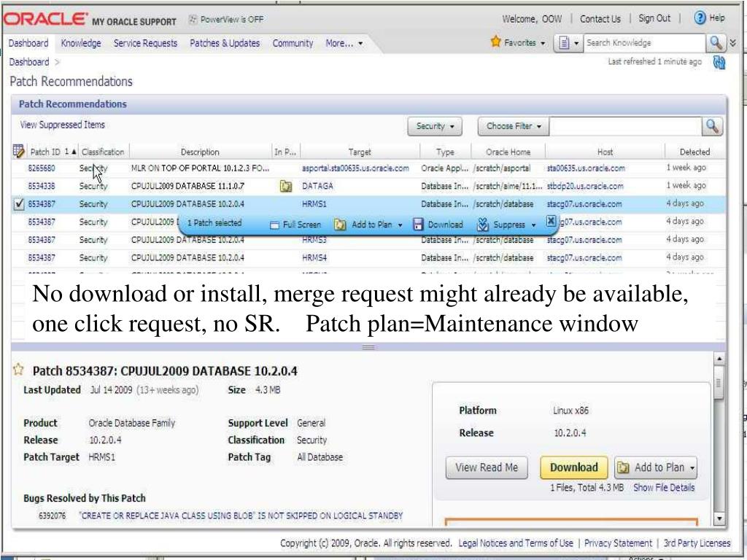
Task: Click the Classification column header
Action: click(103, 152)
